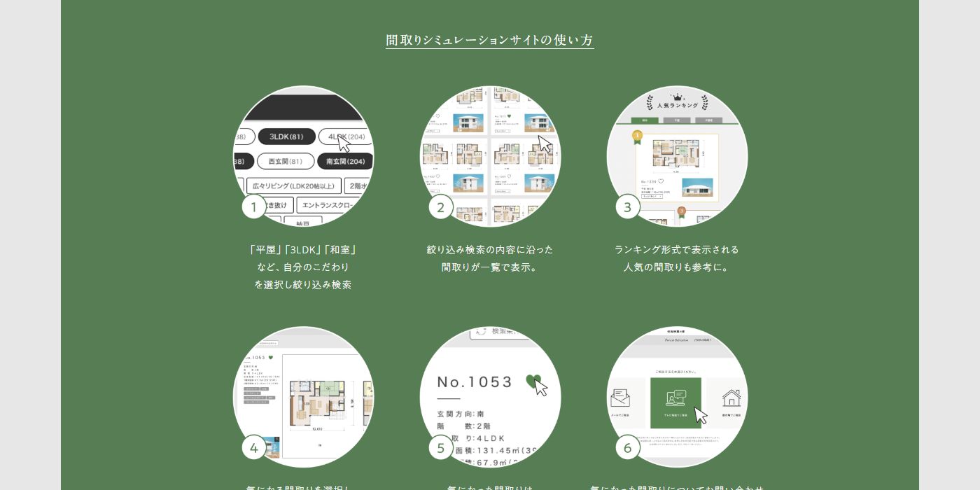Select the home visit consultation house icon
Viewport: 980px width, 490px height.
coord(731,398)
